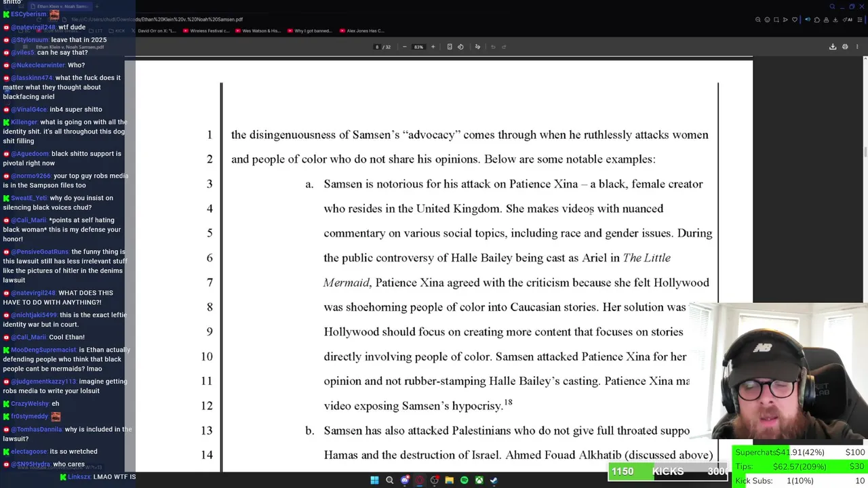Click chat username @VinalG4ce
868x488 pixels.
[x=29, y=109]
